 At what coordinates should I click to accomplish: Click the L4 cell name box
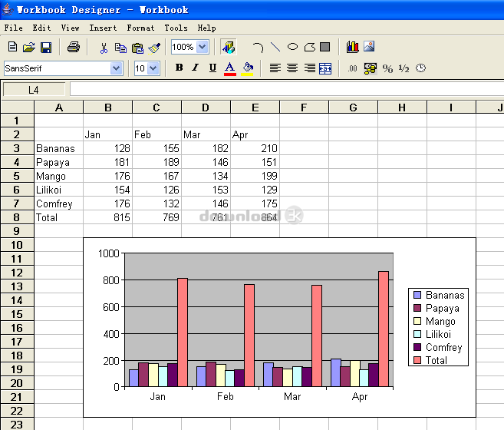coord(34,90)
